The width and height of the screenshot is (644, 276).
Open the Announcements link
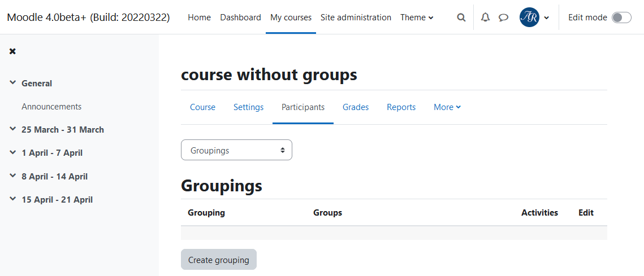pyautogui.click(x=51, y=107)
